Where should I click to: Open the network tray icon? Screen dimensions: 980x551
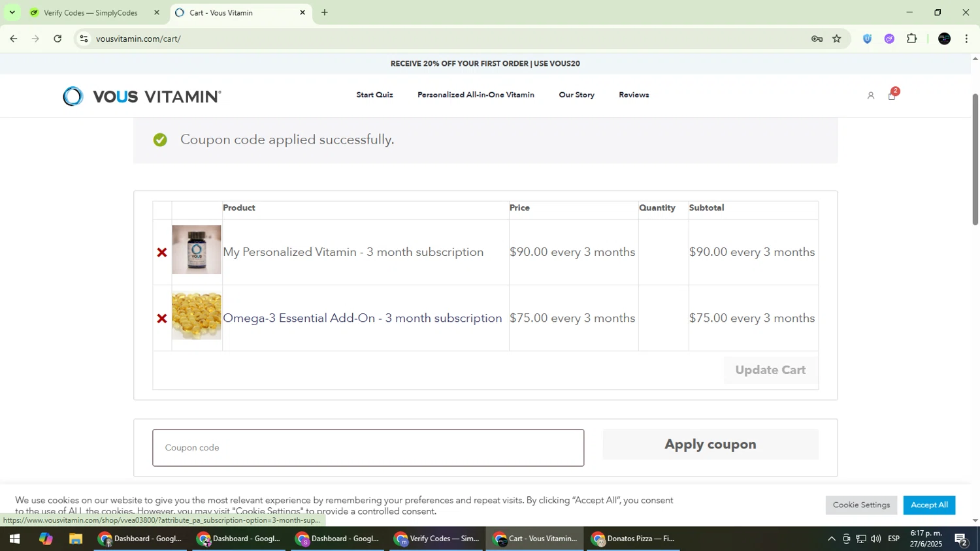point(861,539)
